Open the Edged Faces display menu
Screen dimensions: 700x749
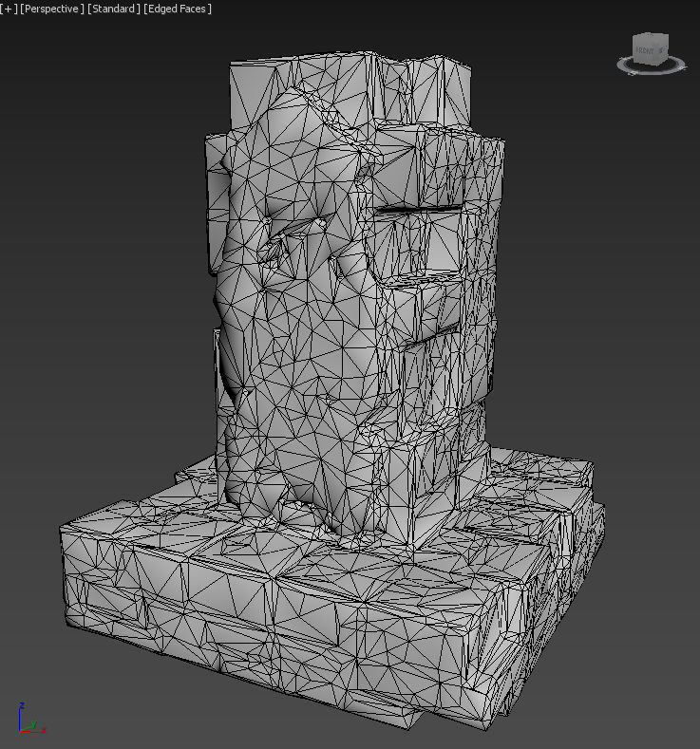(178, 9)
